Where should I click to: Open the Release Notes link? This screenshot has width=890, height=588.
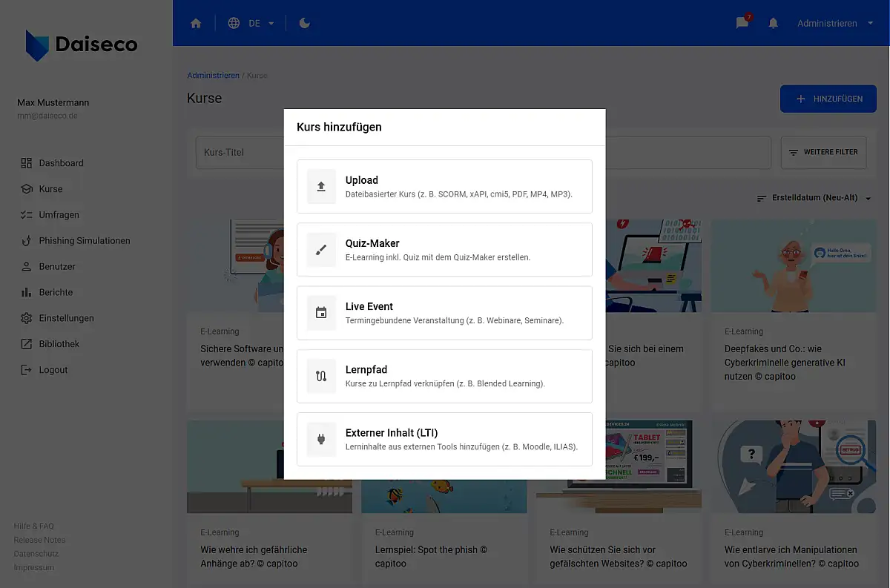point(39,540)
